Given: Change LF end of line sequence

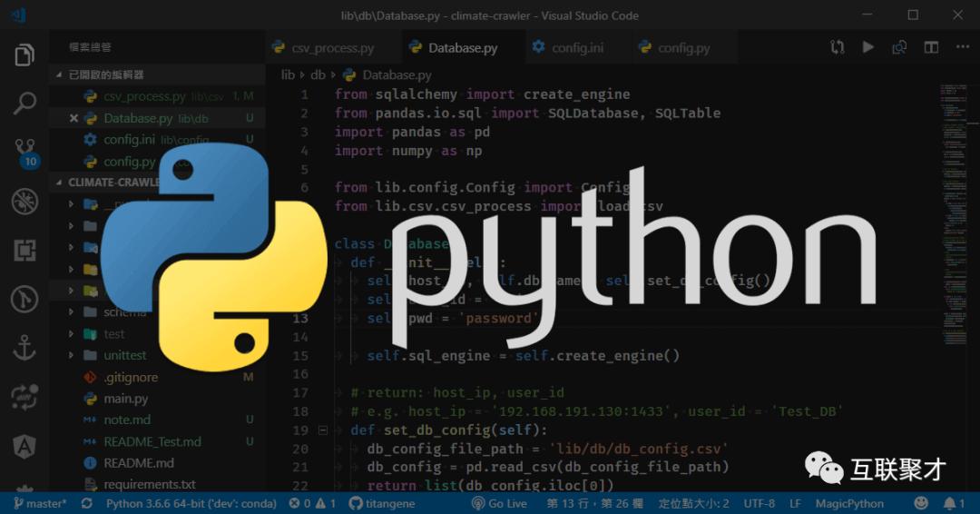Looking at the screenshot, I should coord(795,503).
